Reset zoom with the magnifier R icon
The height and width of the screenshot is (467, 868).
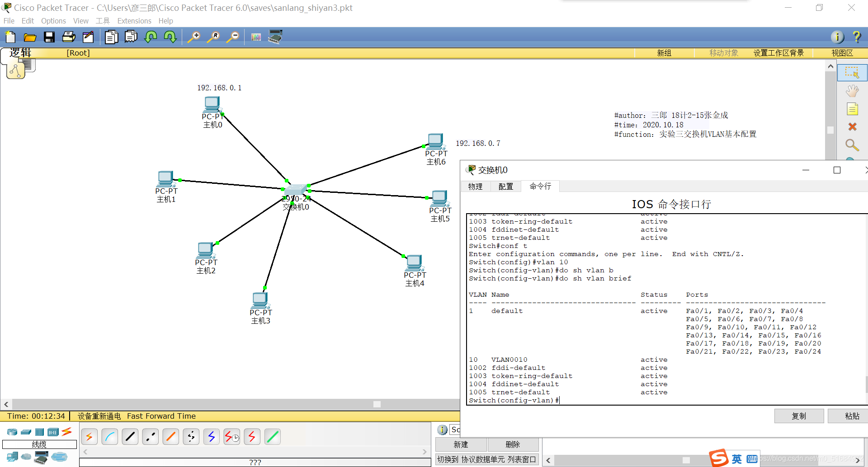[x=213, y=37]
